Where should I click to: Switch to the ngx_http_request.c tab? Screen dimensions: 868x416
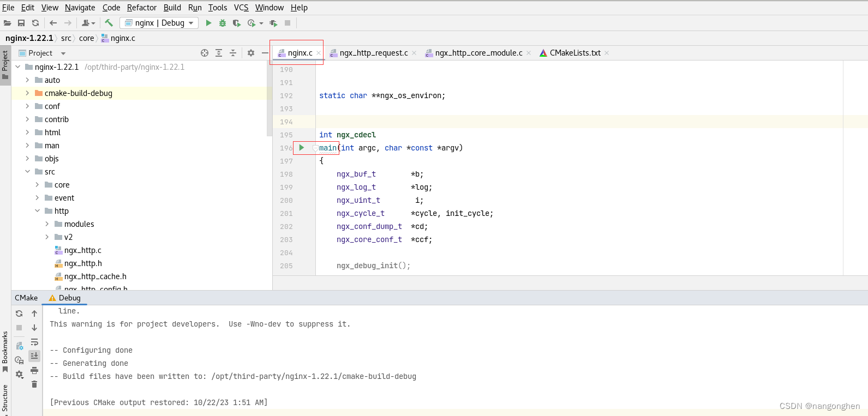pyautogui.click(x=373, y=53)
